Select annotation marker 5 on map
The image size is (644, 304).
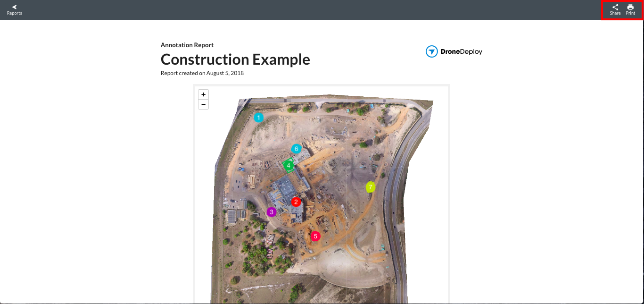[315, 236]
